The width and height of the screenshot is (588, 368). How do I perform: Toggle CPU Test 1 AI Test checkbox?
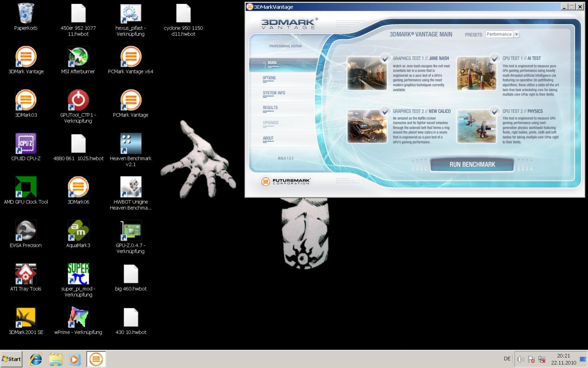click(494, 58)
